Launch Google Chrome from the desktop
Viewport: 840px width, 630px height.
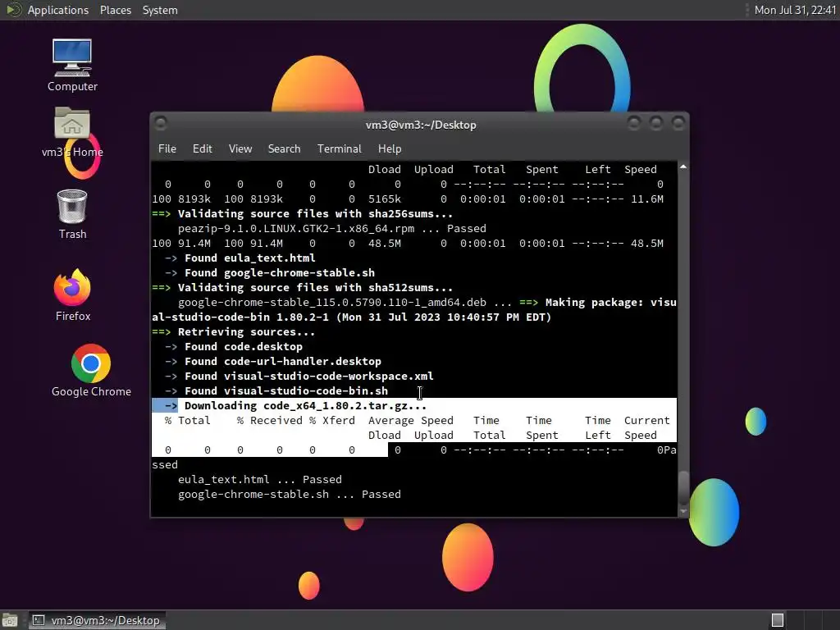[91, 371]
